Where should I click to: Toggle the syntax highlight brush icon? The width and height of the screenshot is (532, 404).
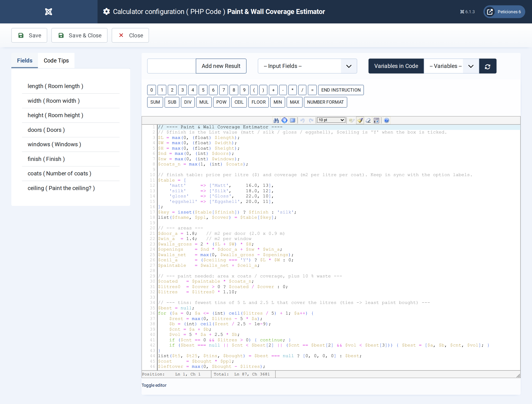[360, 120]
